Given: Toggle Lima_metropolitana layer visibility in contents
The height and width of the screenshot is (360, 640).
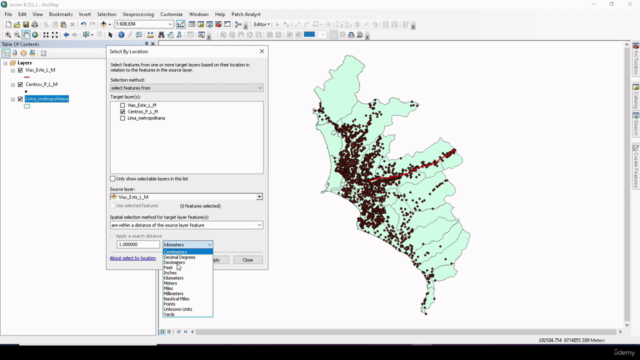Looking at the screenshot, I should click(x=20, y=99).
